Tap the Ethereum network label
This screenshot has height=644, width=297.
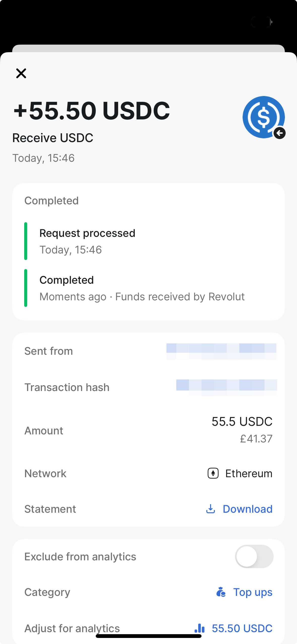[x=249, y=473]
